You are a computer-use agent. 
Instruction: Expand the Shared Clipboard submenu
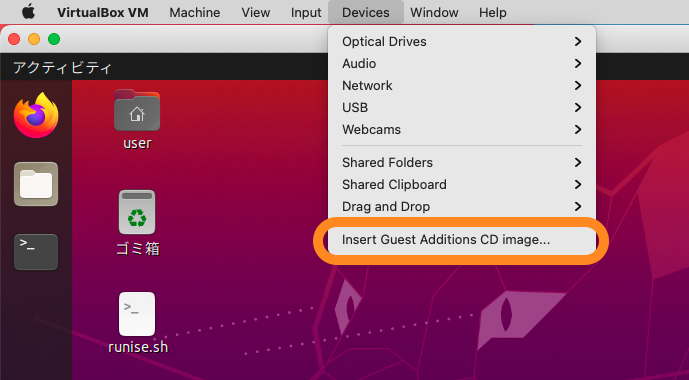pos(462,185)
